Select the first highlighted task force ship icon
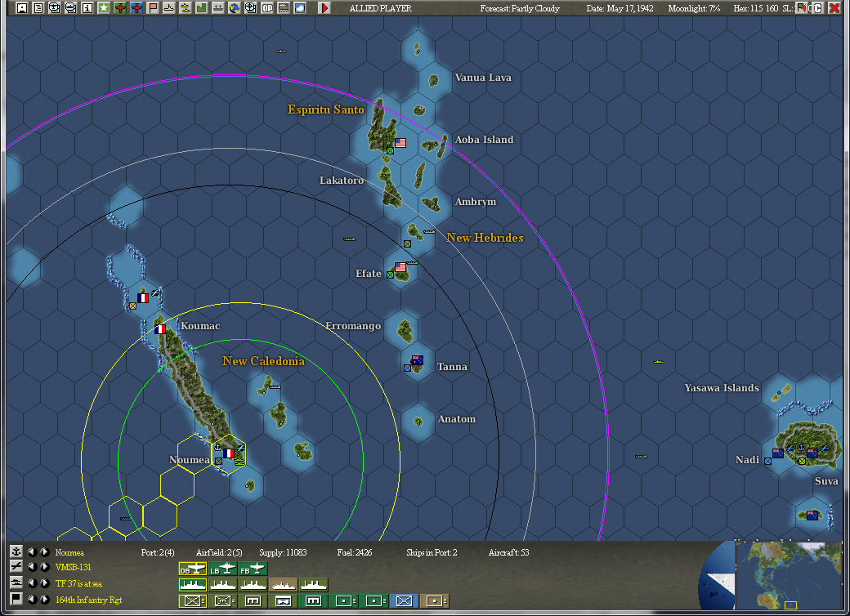Screen dimensions: 850x616 [x=192, y=585]
